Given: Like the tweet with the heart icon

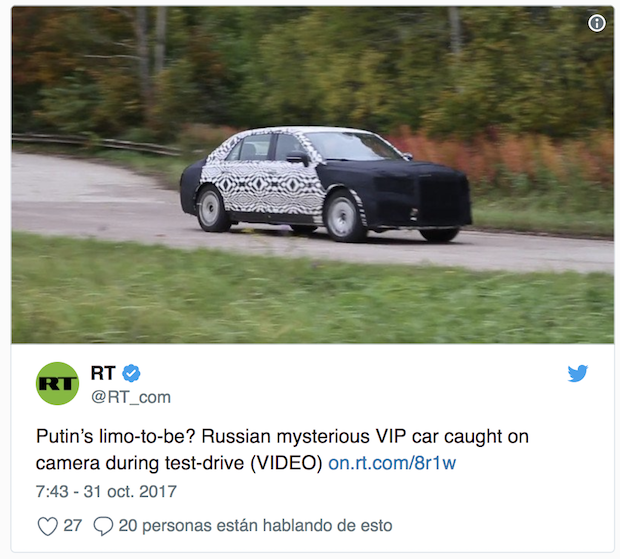Looking at the screenshot, I should pos(47,526).
